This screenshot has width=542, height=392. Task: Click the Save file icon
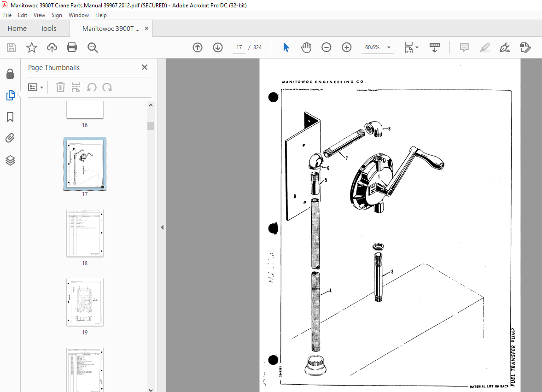point(12,47)
